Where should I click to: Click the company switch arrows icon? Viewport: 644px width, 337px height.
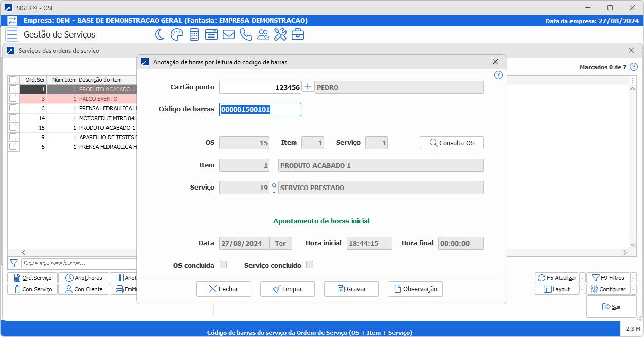12,21
